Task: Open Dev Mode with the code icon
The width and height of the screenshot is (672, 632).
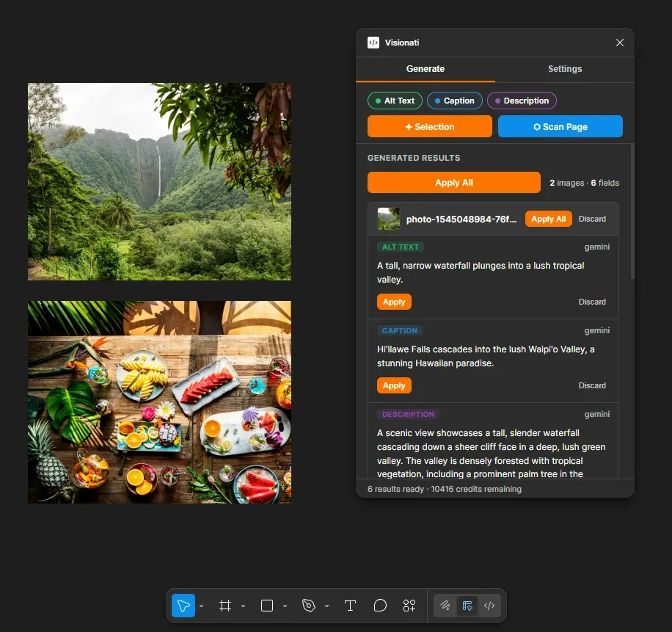Action: pos(489,606)
